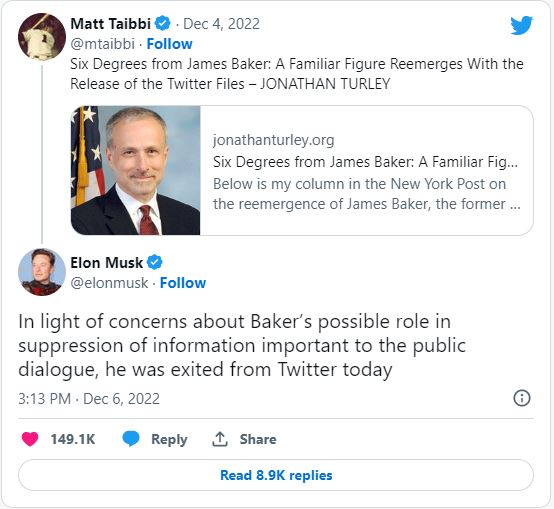Open the jonathanturley.org link card headline
554x509 pixels.
pos(365,162)
